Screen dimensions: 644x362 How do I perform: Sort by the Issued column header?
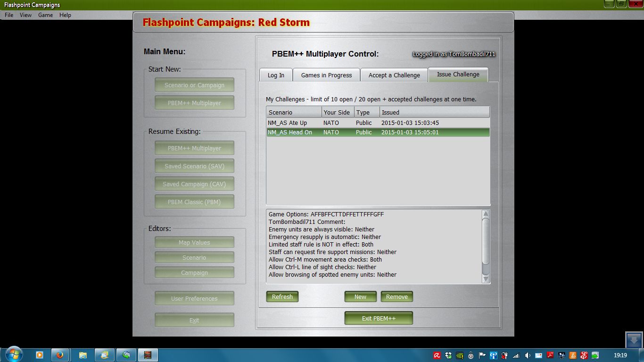pyautogui.click(x=434, y=112)
